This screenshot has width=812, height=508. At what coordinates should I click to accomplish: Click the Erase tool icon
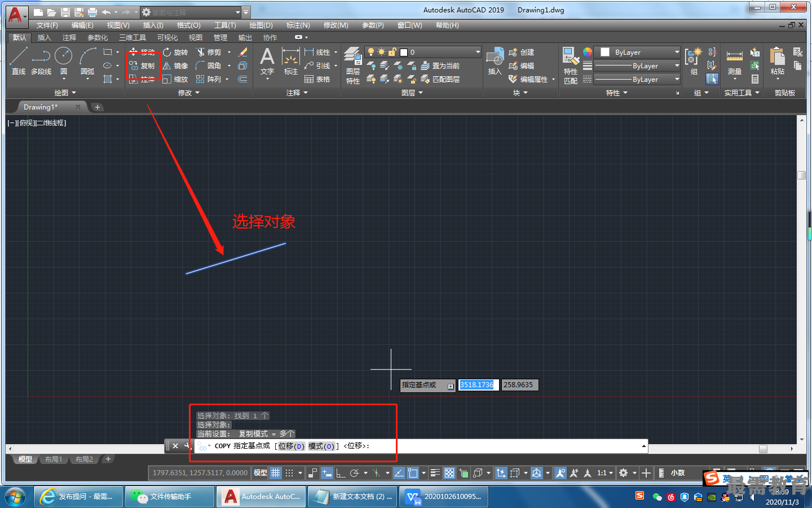click(243, 52)
